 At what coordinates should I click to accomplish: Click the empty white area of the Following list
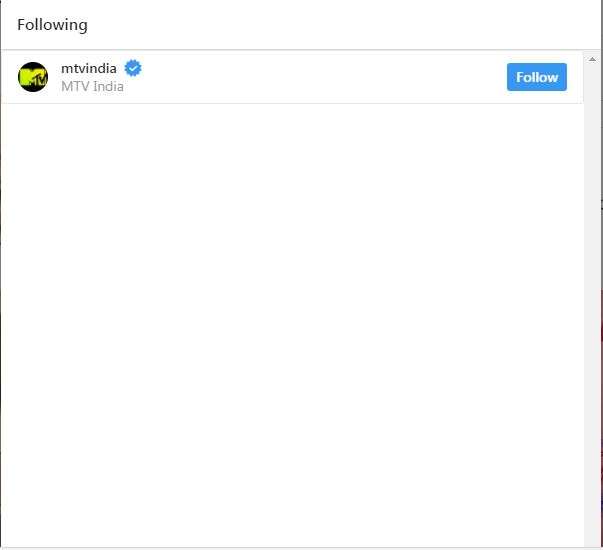[292, 325]
